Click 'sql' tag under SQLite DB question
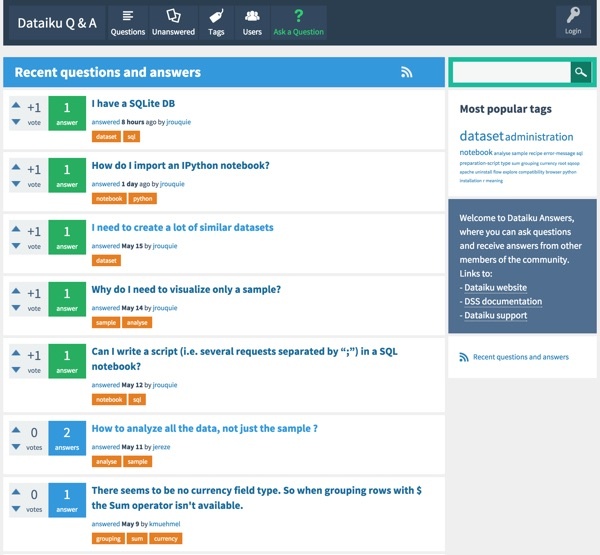Viewport: 600px width, 555px height. 132,137
